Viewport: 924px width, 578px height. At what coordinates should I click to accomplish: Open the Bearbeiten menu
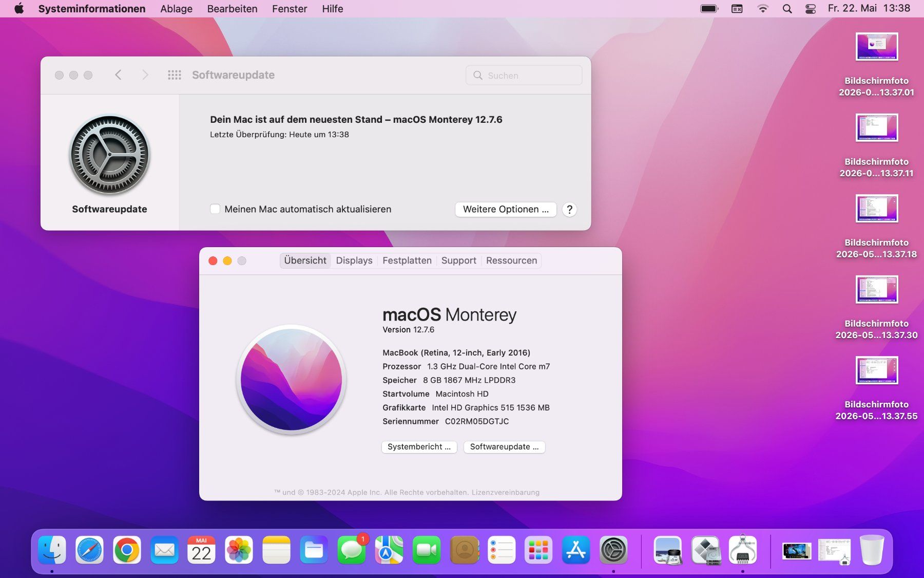pyautogui.click(x=232, y=9)
